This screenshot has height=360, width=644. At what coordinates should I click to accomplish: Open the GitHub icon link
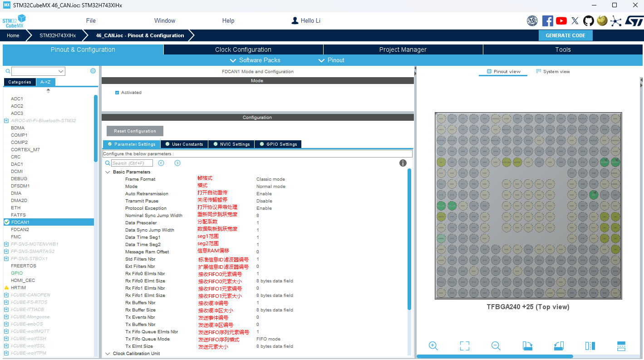coord(589,20)
